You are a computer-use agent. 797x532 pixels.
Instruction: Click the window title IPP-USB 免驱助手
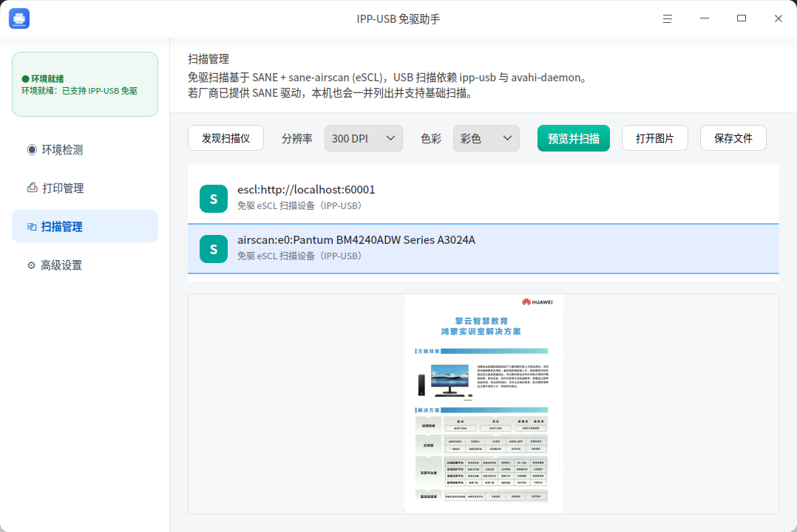click(398, 18)
